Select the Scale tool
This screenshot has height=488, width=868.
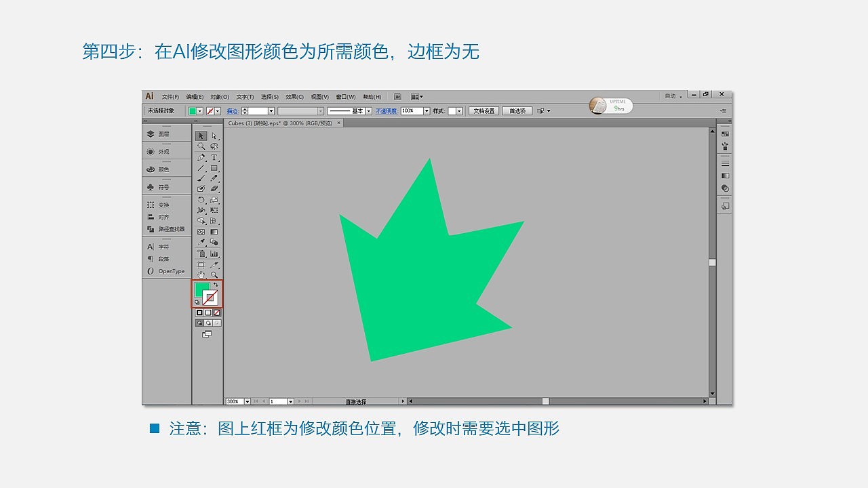tap(214, 200)
